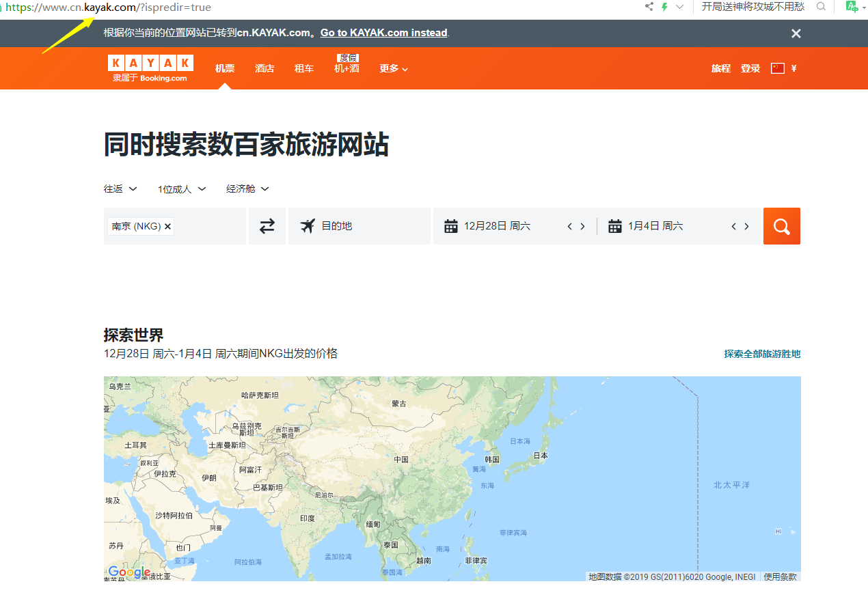Click the 土耳其 label on the map
This screenshot has height=599, width=868.
(x=135, y=445)
